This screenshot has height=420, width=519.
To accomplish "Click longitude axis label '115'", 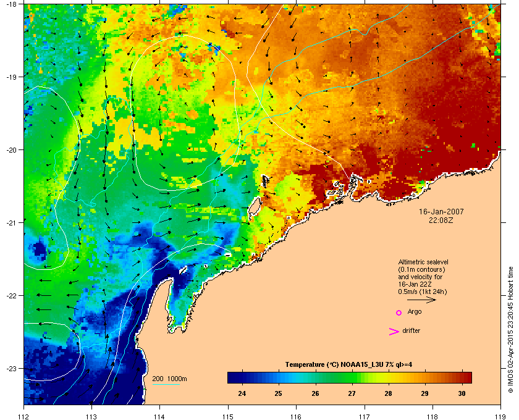I will (x=228, y=416).
